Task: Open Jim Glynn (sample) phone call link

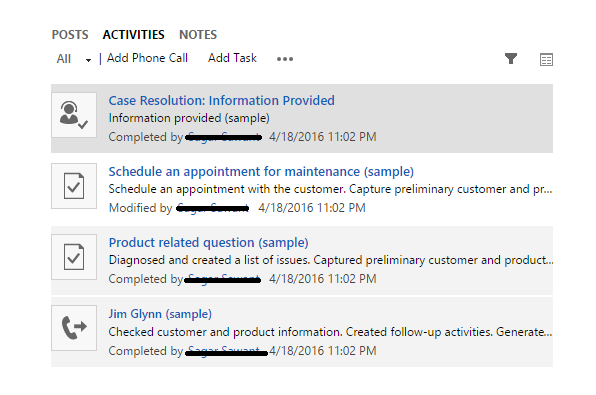Action: 160,314
